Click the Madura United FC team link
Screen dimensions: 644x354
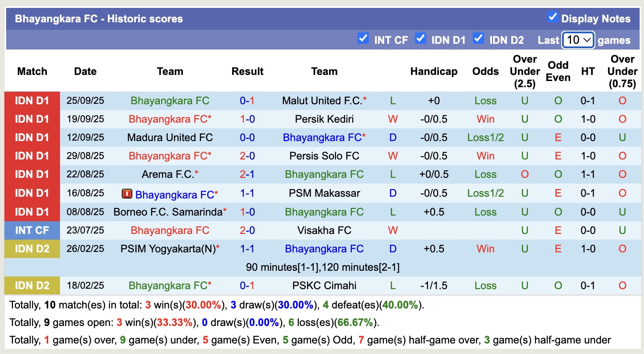click(170, 138)
